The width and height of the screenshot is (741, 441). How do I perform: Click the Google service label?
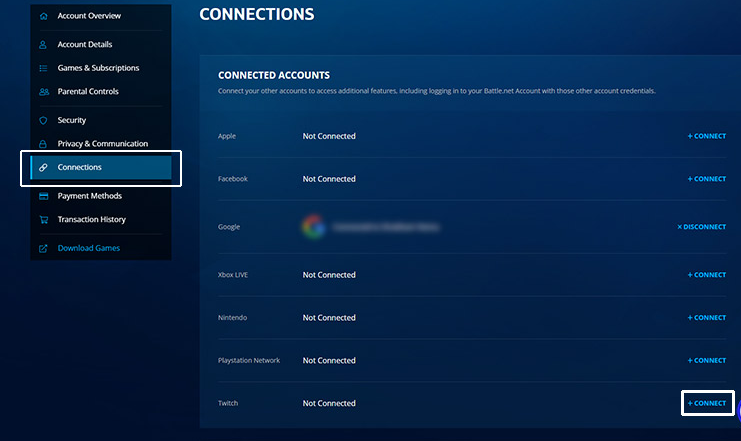[229, 227]
